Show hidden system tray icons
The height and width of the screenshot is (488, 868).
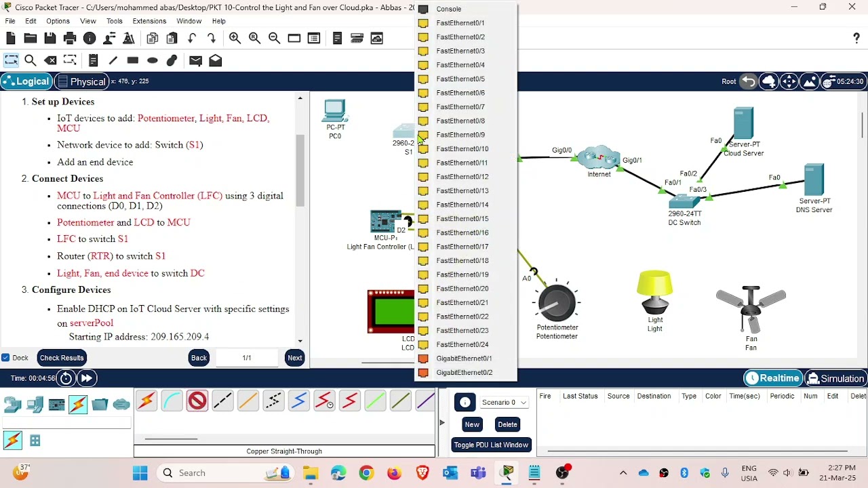pos(623,473)
